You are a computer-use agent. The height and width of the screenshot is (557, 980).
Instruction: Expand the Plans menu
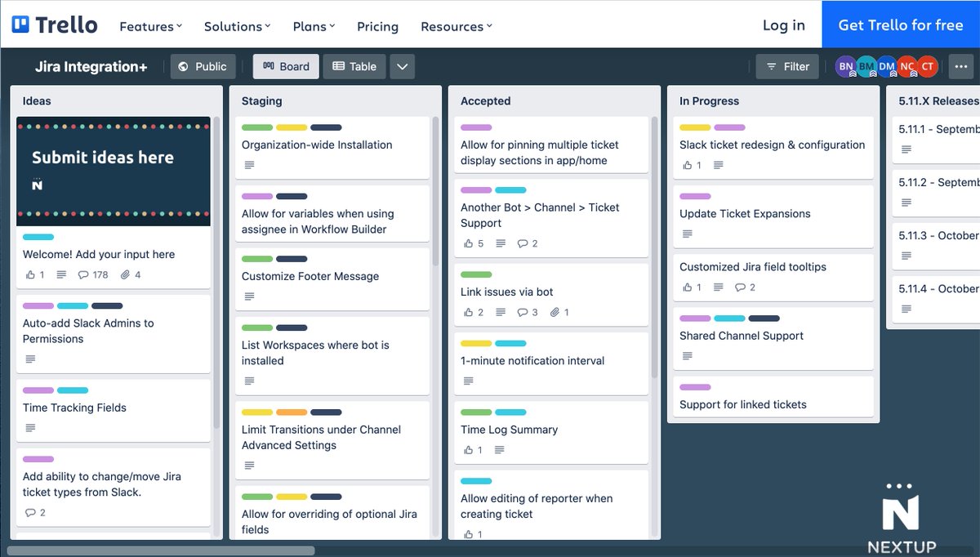[x=314, y=27]
